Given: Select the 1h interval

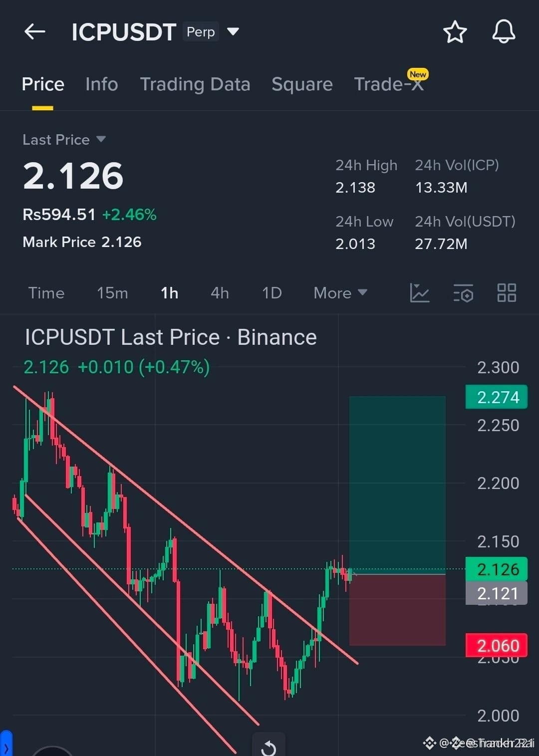Looking at the screenshot, I should click(170, 293).
